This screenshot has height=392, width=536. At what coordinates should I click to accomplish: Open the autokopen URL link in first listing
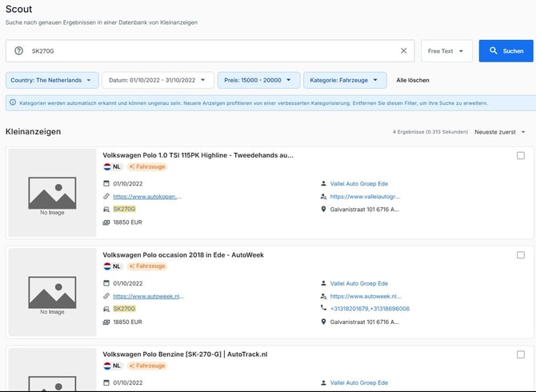click(x=147, y=197)
